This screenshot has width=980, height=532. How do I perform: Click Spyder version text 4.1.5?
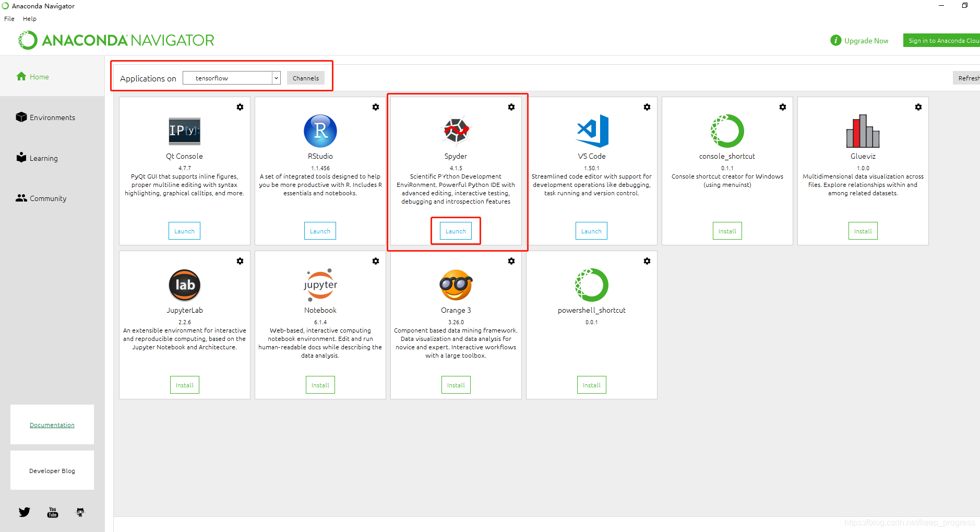coord(456,168)
